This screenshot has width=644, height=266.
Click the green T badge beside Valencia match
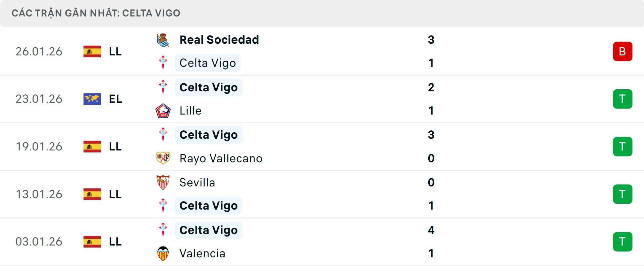[623, 241]
